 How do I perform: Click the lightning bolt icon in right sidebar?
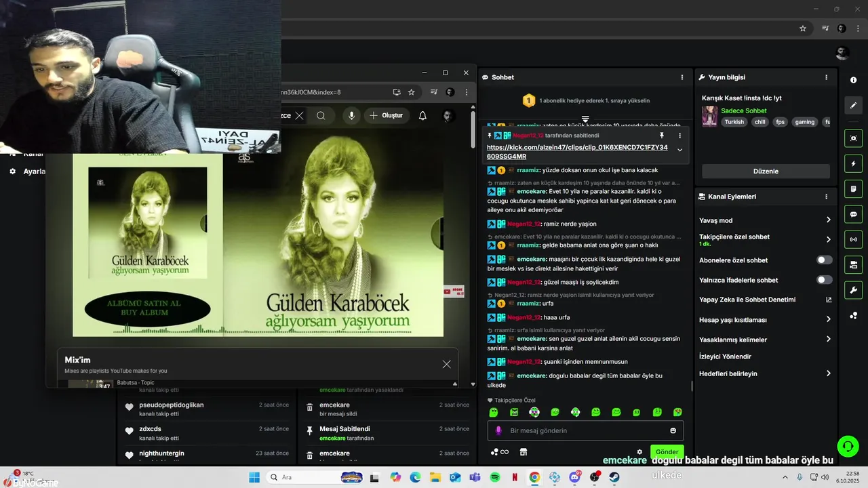853,164
